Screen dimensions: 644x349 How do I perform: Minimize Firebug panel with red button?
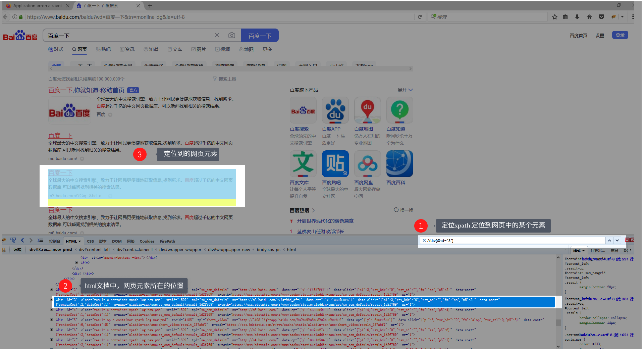[627, 240]
